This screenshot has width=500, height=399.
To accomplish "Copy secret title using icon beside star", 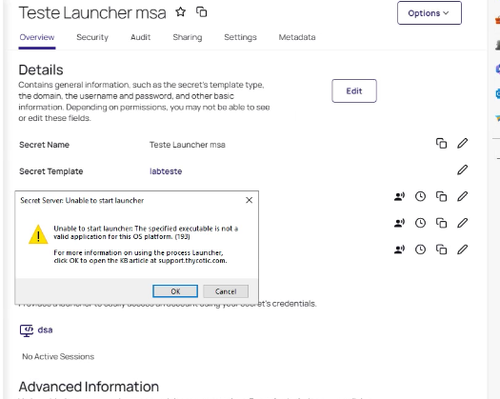I will coord(201,12).
